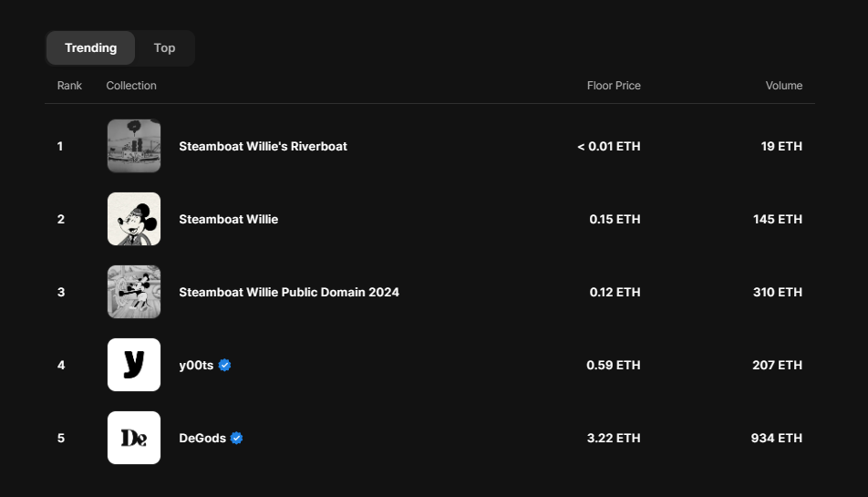Open the Steamboat Willie's Riverboat collection name

(263, 146)
